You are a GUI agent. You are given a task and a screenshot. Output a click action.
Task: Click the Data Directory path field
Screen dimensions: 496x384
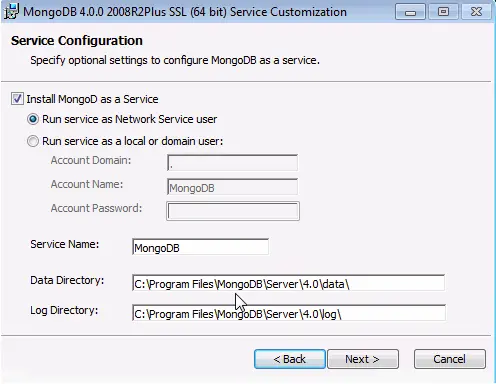[x=288, y=283]
